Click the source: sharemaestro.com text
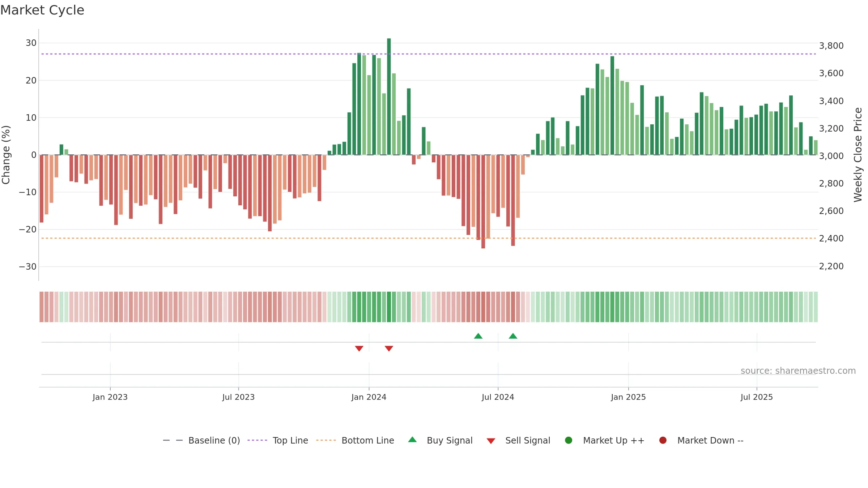Viewport: 868px width, 488px height. 798,371
